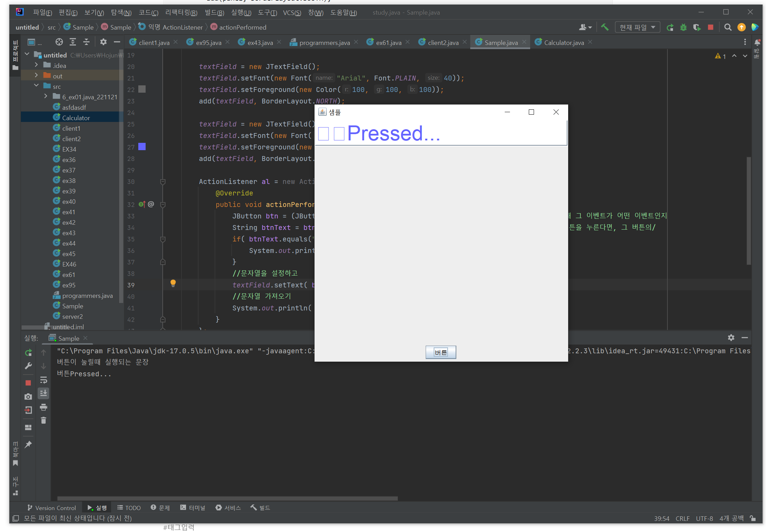Viewport: 766px width, 532px height.
Task: Switch to the Calculator.java editor tab
Action: click(563, 43)
